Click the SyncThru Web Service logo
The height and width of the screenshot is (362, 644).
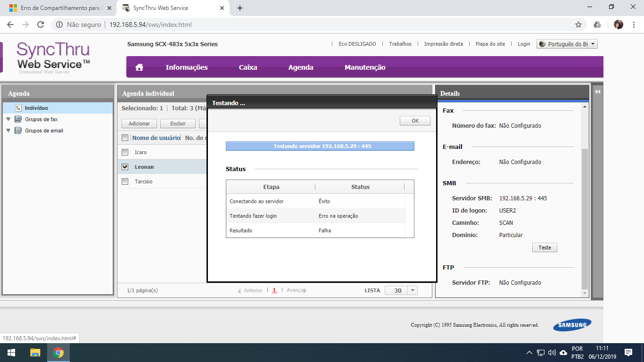53,57
